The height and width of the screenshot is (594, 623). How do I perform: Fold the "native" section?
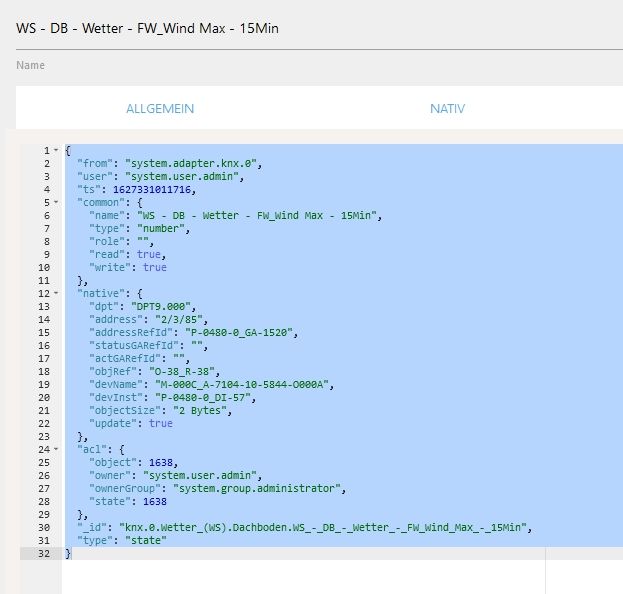(x=56, y=293)
